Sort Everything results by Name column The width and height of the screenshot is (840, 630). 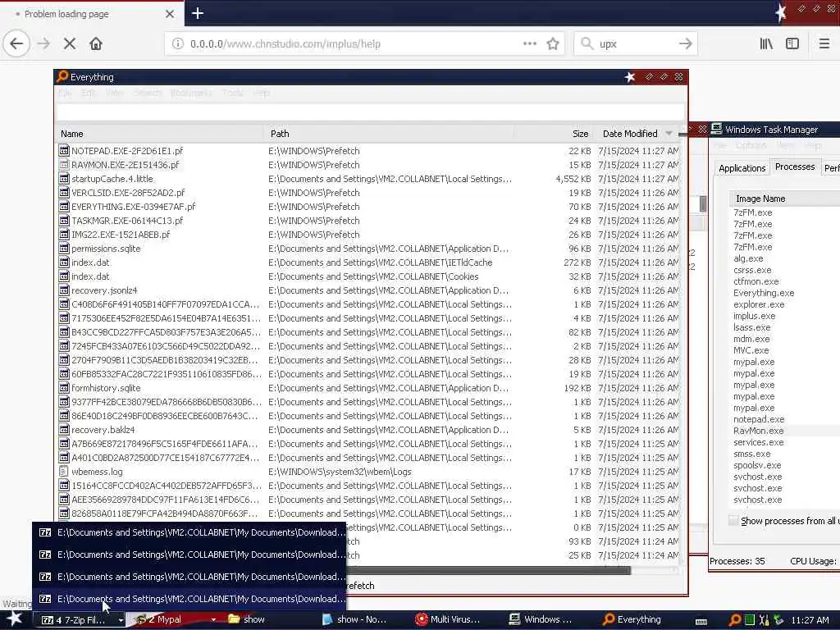(160, 134)
